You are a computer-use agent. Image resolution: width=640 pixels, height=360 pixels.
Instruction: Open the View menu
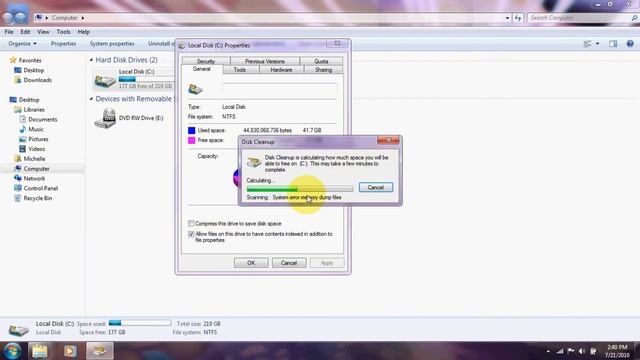pyautogui.click(x=43, y=32)
